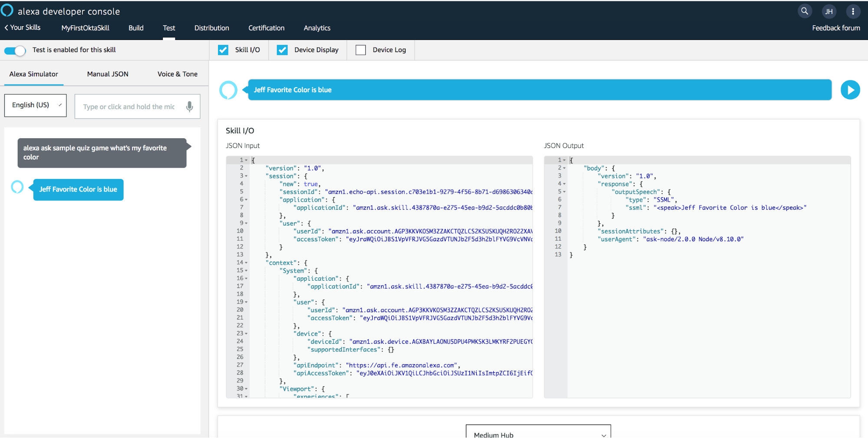This screenshot has height=438, width=868.
Task: Click the Alexa logo in the header
Action: (x=7, y=10)
